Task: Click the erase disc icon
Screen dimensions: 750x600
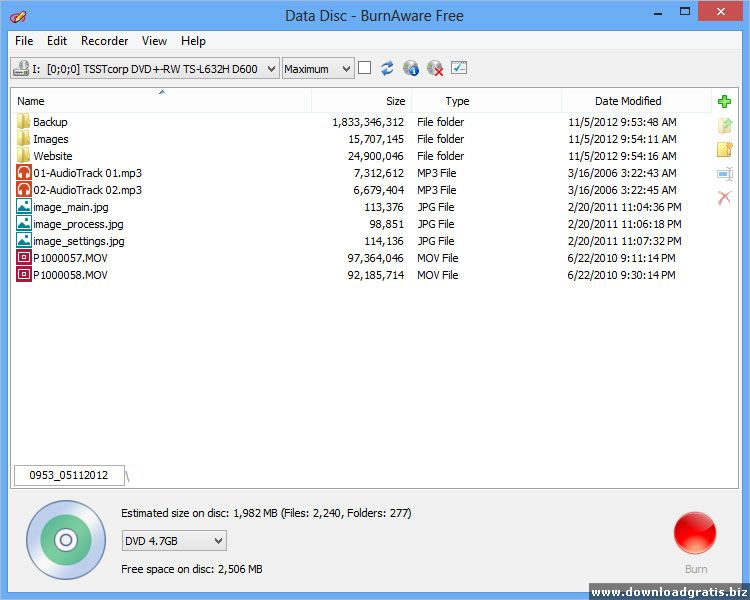Action: click(x=435, y=68)
